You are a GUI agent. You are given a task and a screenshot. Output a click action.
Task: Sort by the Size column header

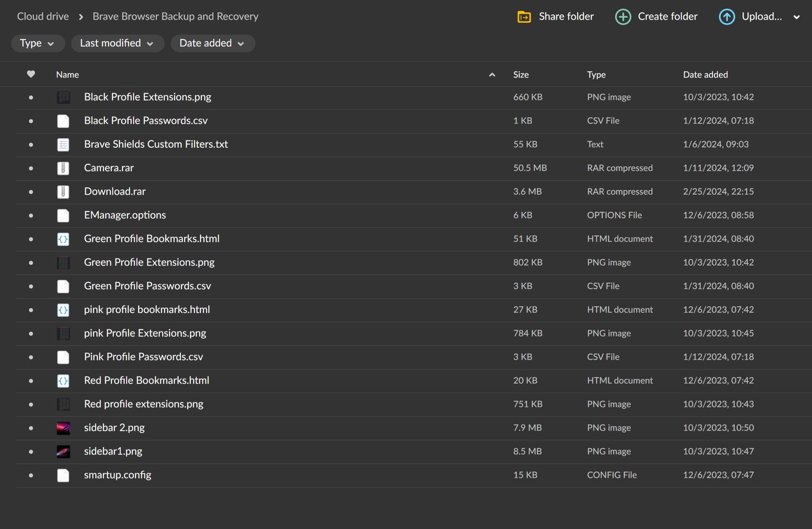click(x=521, y=74)
